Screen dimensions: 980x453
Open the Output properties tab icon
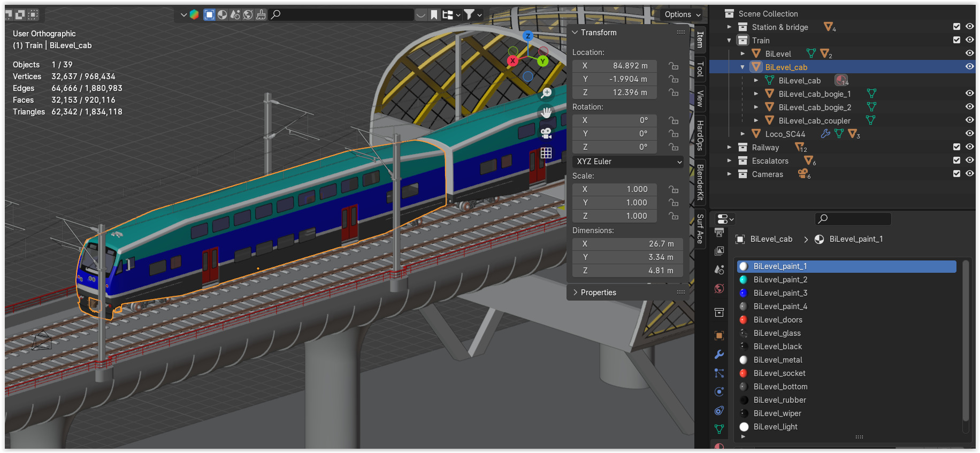click(719, 232)
